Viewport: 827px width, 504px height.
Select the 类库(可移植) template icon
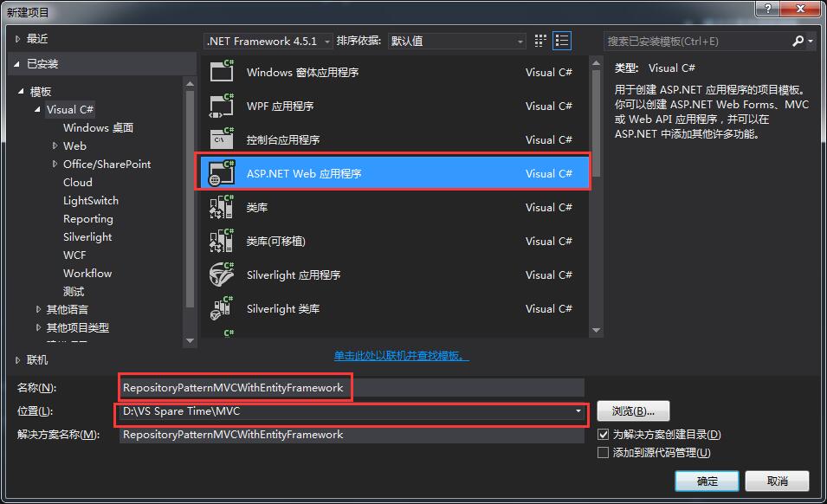click(x=222, y=241)
